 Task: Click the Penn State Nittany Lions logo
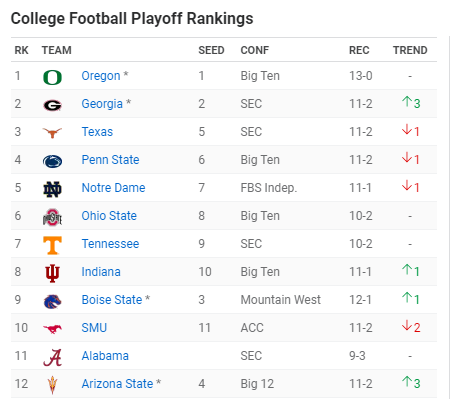click(52, 161)
